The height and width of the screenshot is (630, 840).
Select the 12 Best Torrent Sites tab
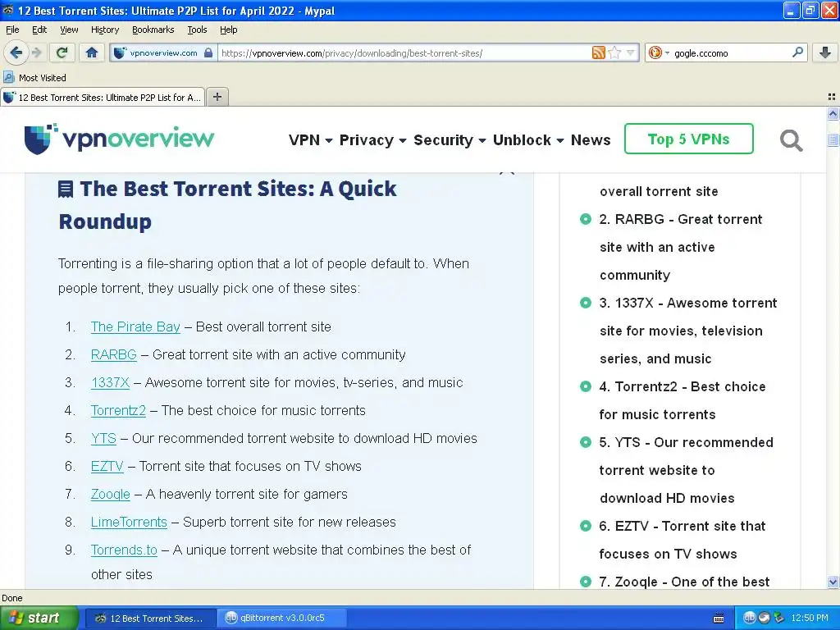pyautogui.click(x=103, y=97)
